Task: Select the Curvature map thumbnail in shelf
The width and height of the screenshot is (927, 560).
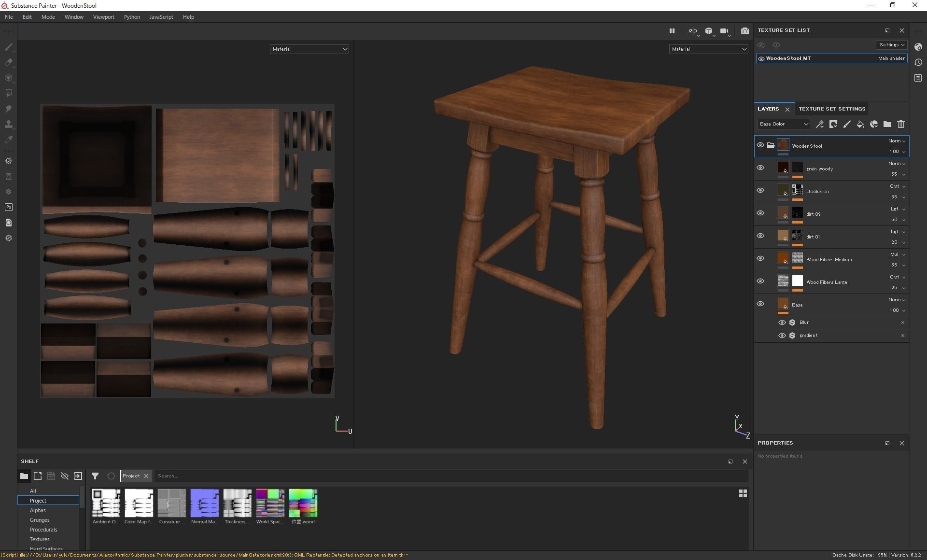Action: point(171,503)
